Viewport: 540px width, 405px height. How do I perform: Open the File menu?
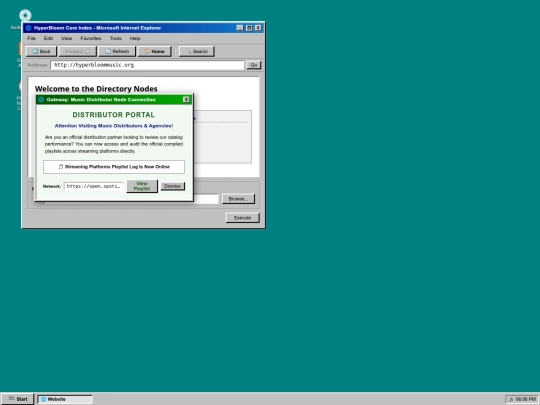pos(31,38)
